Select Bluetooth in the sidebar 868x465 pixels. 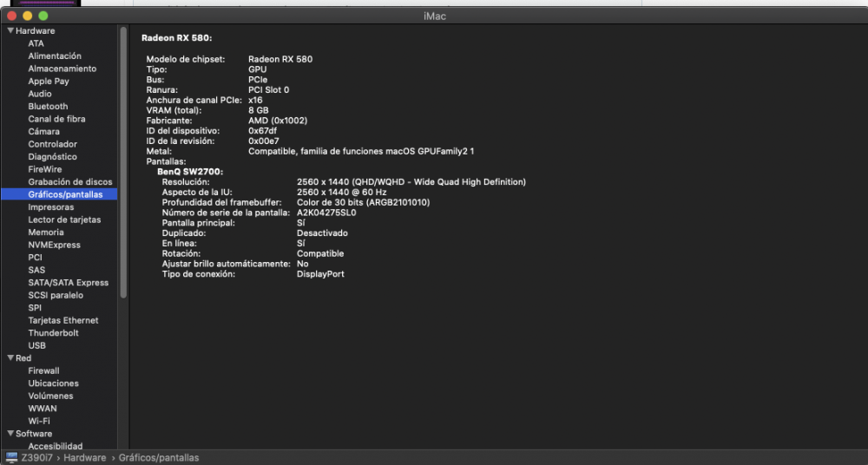48,107
